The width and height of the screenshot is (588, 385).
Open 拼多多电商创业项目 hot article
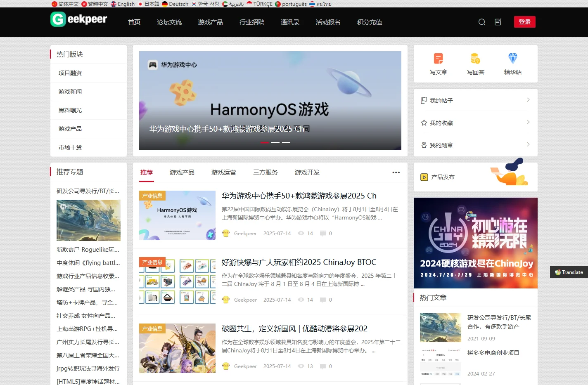coord(493,353)
